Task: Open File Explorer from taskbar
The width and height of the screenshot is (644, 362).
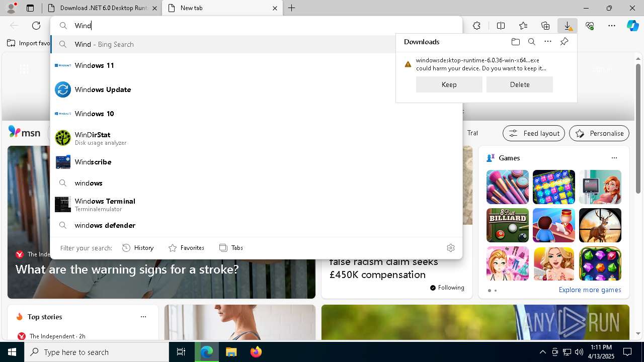Action: [231, 352]
